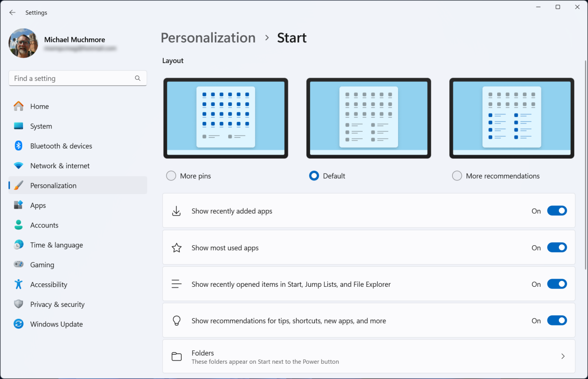Viewport: 588px width, 379px height.
Task: Open Network & internet wifi icon
Action: [19, 166]
